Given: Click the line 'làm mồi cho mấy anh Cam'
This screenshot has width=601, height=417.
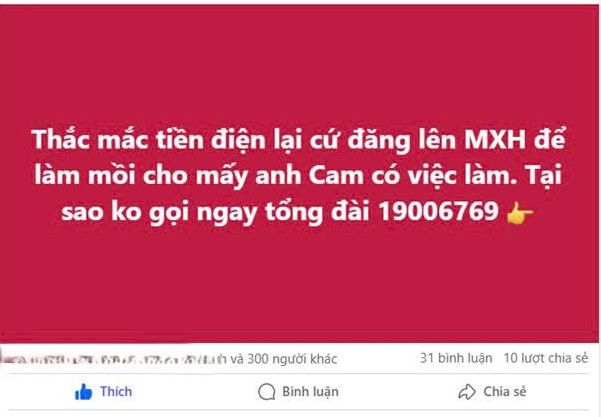Looking at the screenshot, I should pyautogui.click(x=199, y=176).
